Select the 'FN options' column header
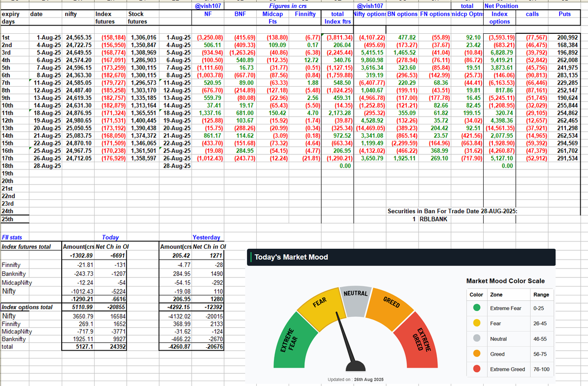 (435, 14)
